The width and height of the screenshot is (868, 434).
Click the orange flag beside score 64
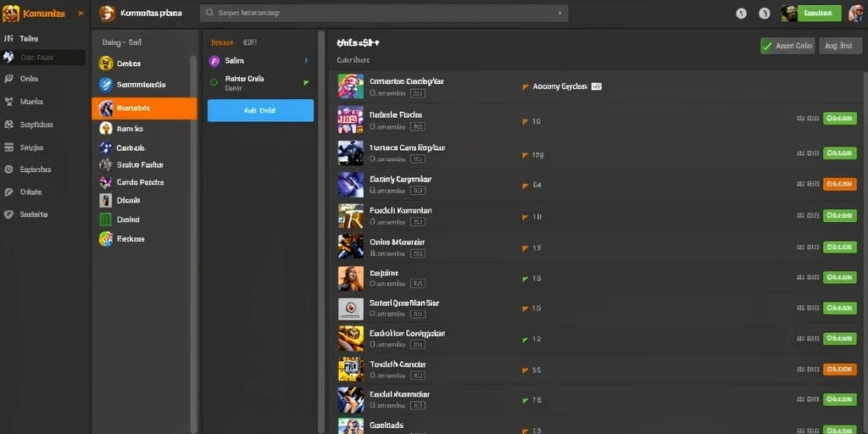526,186
